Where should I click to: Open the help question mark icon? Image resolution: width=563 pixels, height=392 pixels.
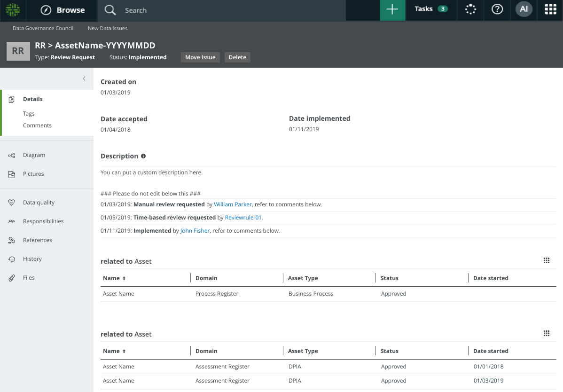pyautogui.click(x=497, y=10)
